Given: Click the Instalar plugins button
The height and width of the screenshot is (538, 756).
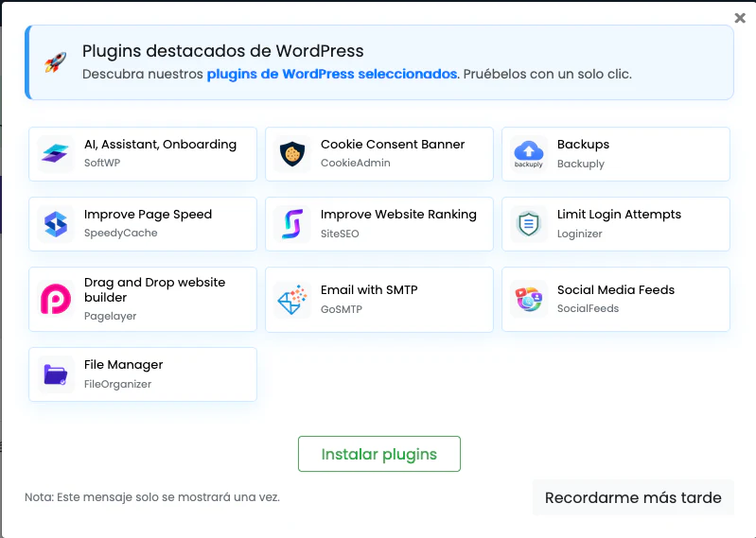Looking at the screenshot, I should tap(379, 454).
